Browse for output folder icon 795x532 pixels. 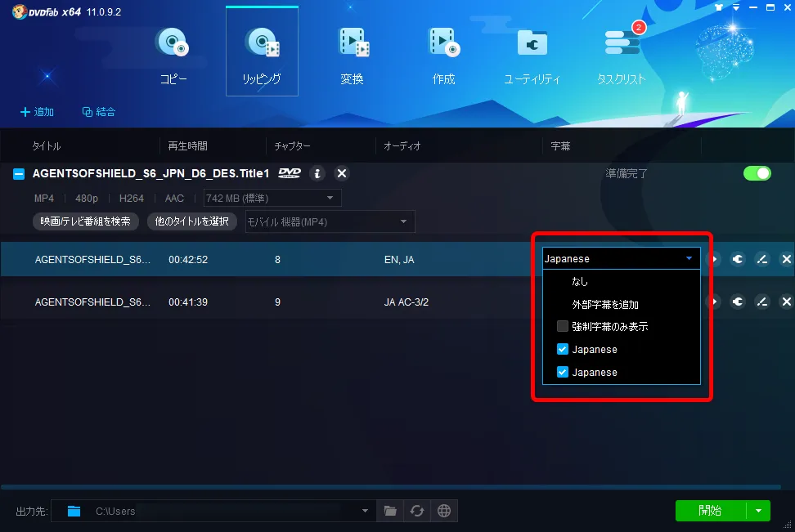click(390, 511)
